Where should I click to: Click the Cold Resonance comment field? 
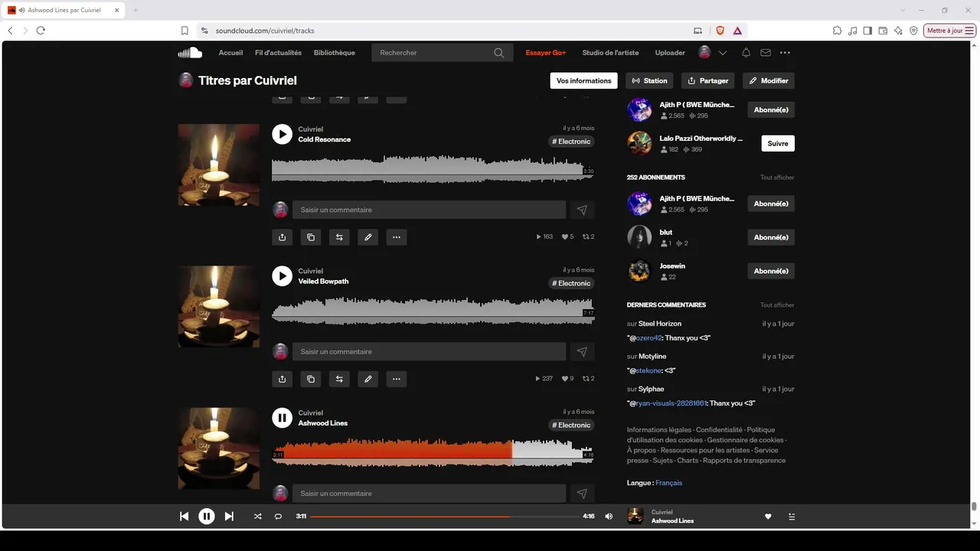click(430, 210)
